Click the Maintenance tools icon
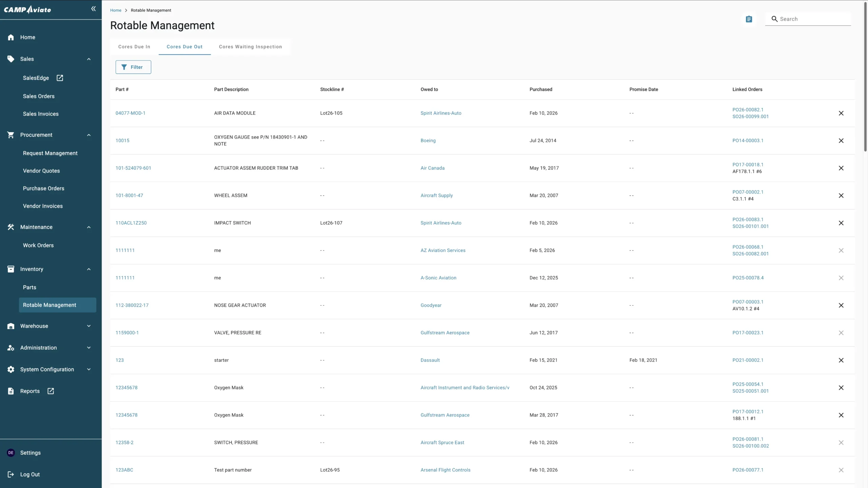 click(11, 227)
